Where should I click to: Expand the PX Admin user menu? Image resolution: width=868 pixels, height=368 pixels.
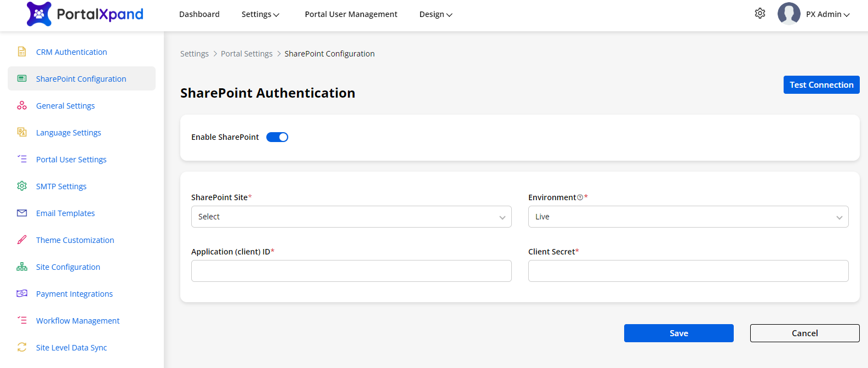(x=827, y=14)
